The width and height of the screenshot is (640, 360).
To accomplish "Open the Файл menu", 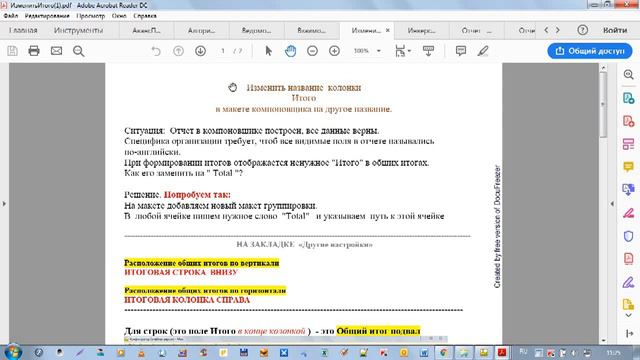I will (11, 16).
